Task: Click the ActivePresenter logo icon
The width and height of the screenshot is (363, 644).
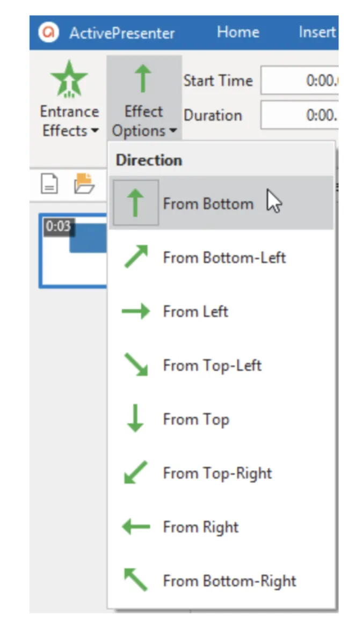Action: [x=49, y=33]
